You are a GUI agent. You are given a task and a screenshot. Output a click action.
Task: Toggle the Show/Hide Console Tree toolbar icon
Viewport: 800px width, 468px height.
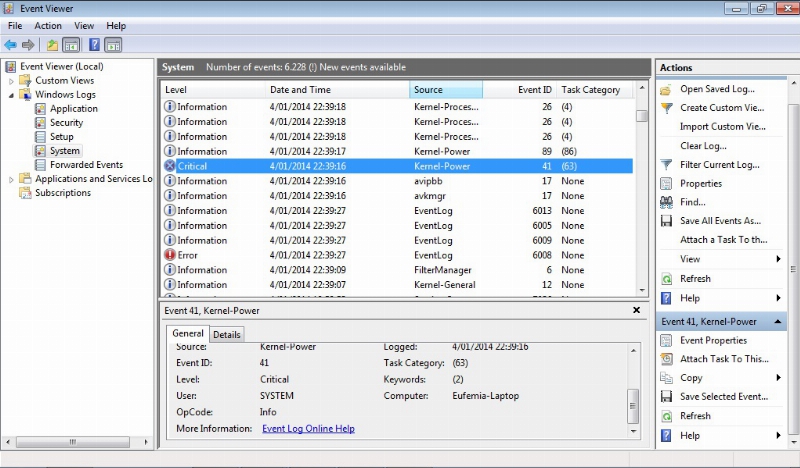(71, 45)
